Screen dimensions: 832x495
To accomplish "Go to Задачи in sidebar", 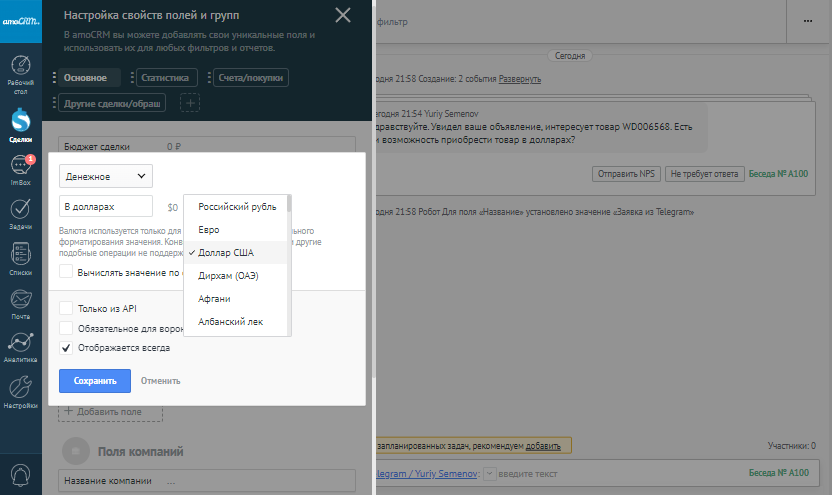I will point(20,212).
